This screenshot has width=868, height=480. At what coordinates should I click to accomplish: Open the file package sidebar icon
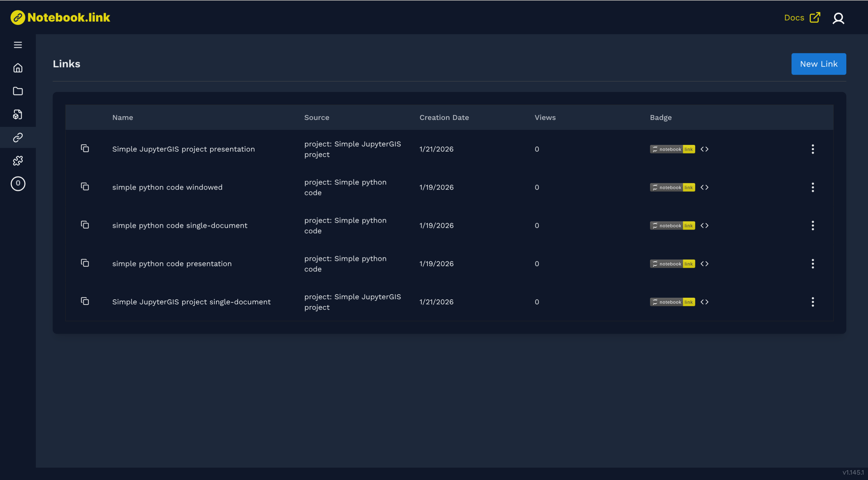18,115
